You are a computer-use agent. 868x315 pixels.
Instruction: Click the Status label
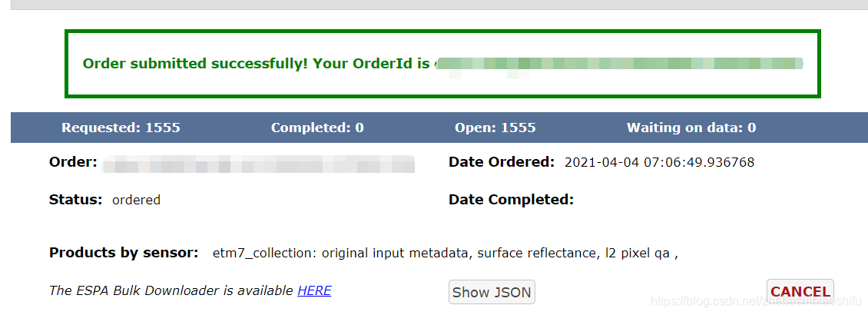tap(75, 200)
